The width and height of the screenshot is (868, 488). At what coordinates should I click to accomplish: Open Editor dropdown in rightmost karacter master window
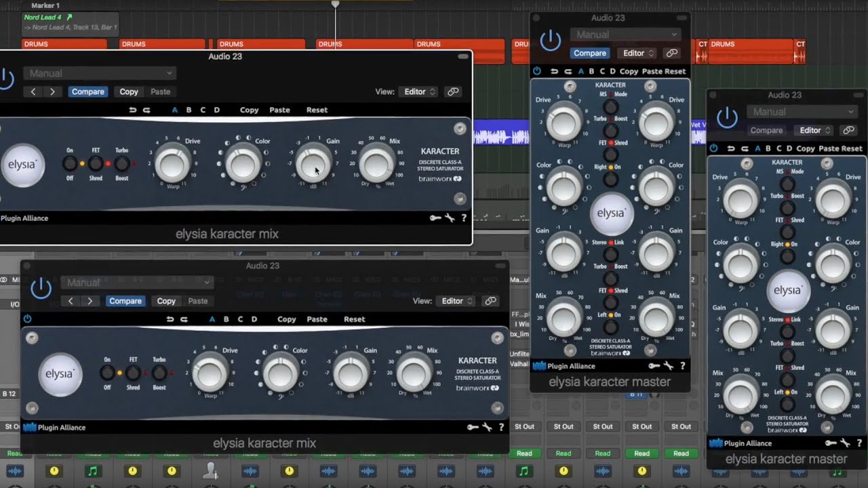pyautogui.click(x=816, y=130)
